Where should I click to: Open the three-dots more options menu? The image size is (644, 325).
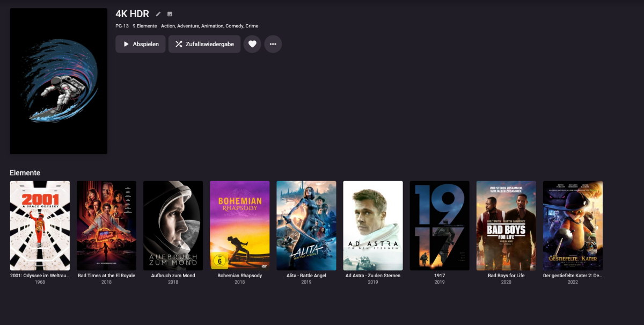(x=273, y=44)
